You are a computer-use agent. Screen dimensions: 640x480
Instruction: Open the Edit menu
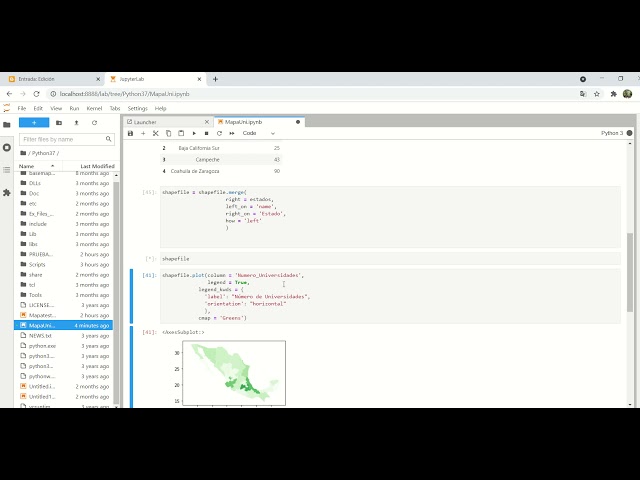click(x=38, y=108)
